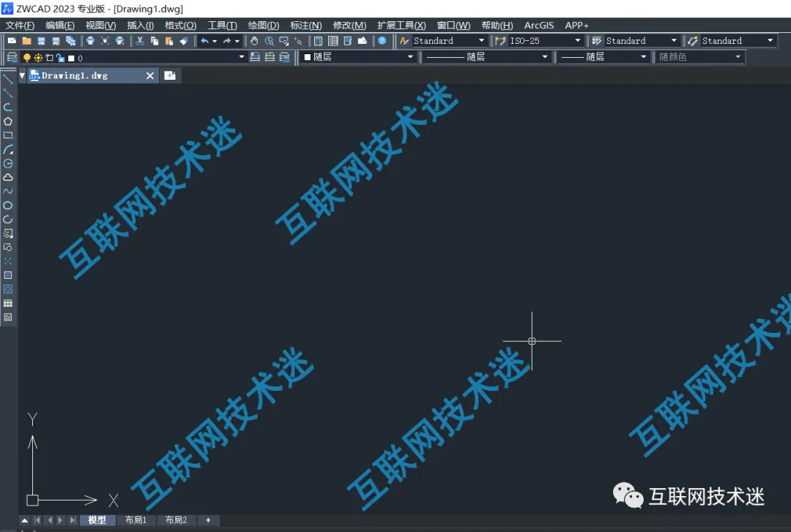
Task: Switch to the 布局1 layout tab
Action: click(135, 520)
